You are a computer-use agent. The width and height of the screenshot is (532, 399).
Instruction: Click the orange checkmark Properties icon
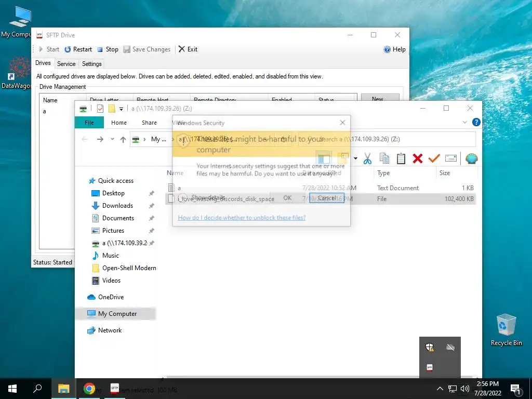(434, 158)
